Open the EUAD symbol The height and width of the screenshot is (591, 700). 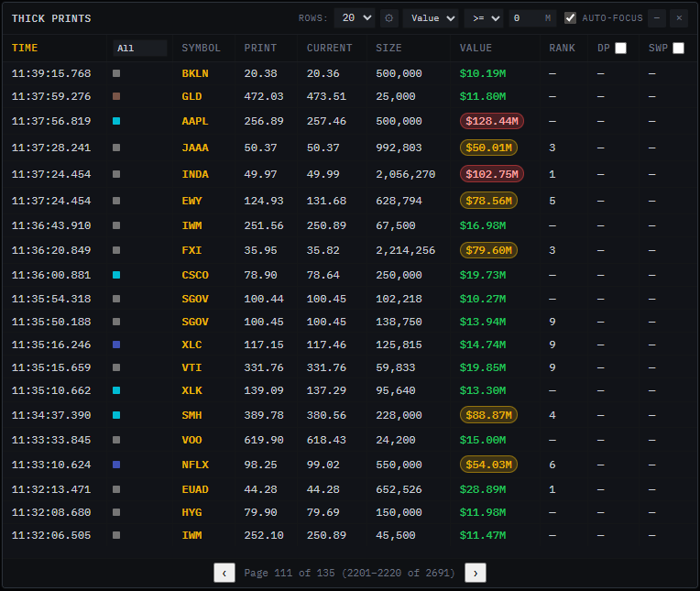(x=195, y=489)
